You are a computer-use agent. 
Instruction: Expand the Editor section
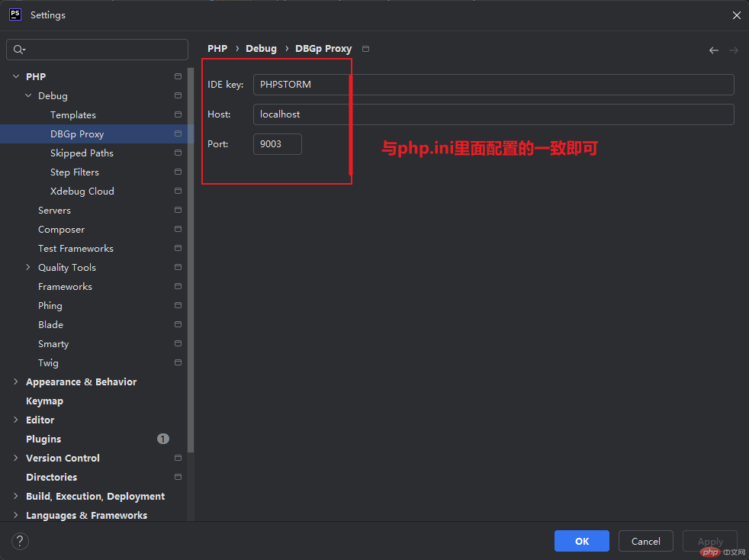[x=16, y=420]
